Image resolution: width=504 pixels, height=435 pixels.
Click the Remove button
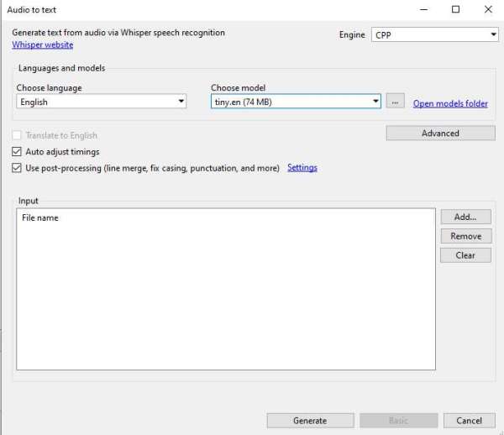465,237
